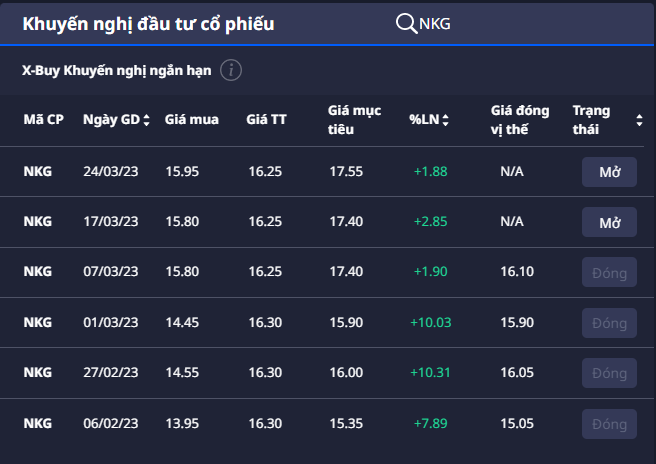Sort by %LN column arrows

point(445,120)
